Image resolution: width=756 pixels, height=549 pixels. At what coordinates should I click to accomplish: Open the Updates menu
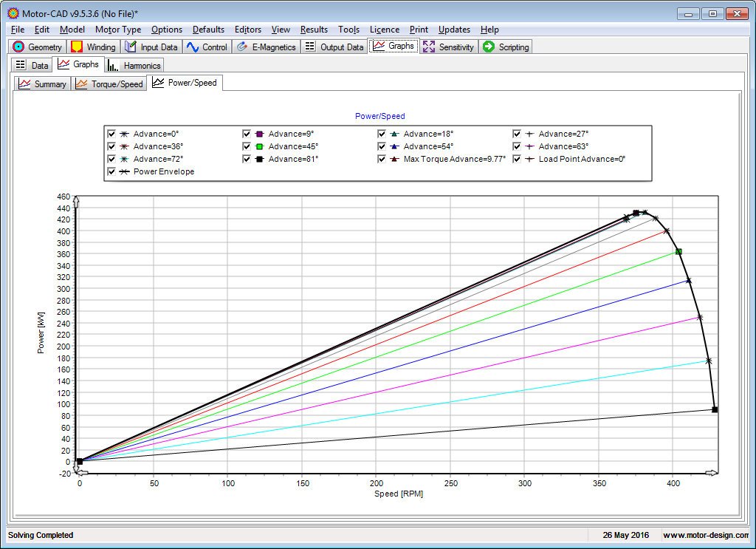(x=454, y=30)
